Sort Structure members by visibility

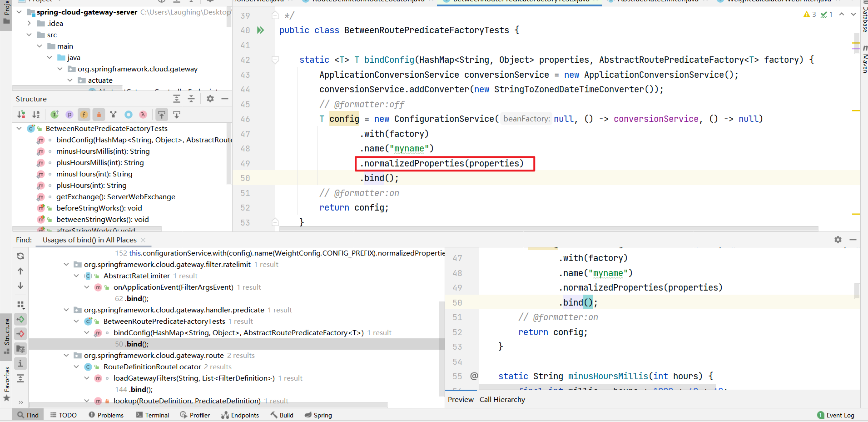[21, 115]
